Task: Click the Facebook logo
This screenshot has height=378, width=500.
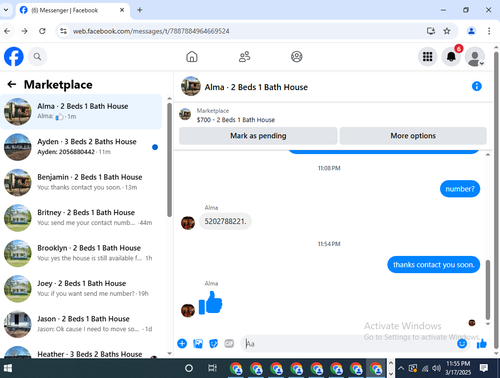Action: coord(14,57)
